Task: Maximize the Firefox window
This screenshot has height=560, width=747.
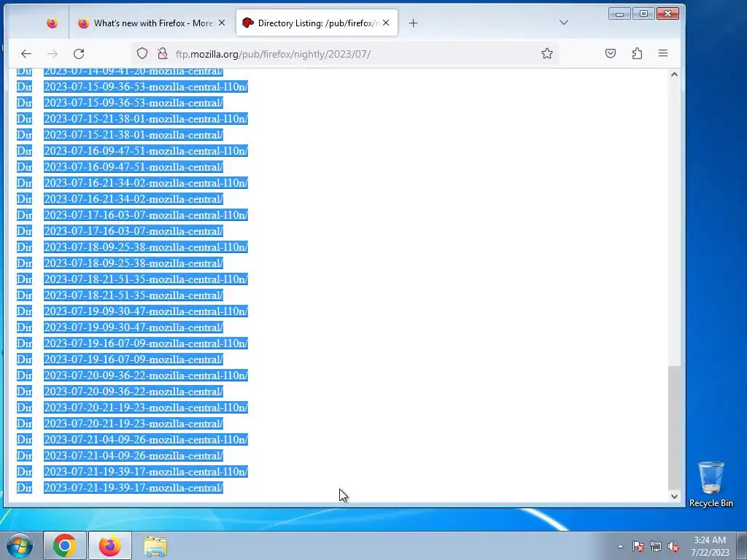Action: [x=643, y=14]
